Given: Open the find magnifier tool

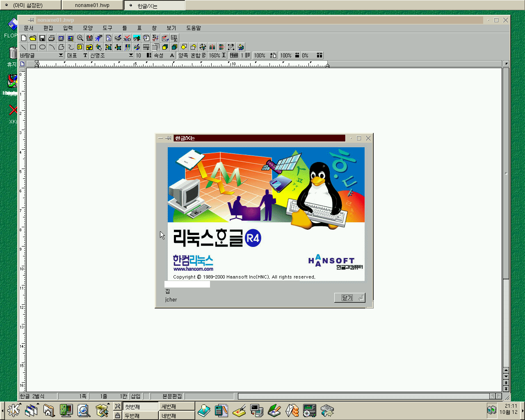Looking at the screenshot, I should [x=80, y=38].
